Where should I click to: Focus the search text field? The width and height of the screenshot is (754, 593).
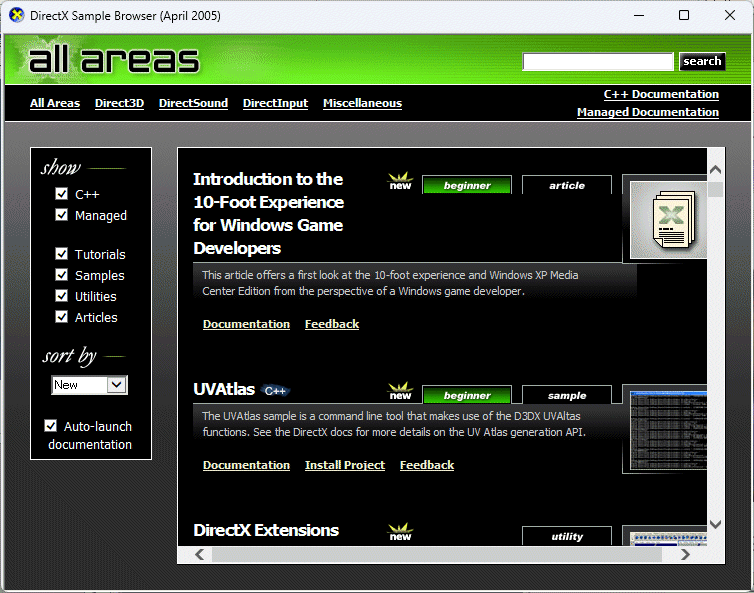pos(598,62)
